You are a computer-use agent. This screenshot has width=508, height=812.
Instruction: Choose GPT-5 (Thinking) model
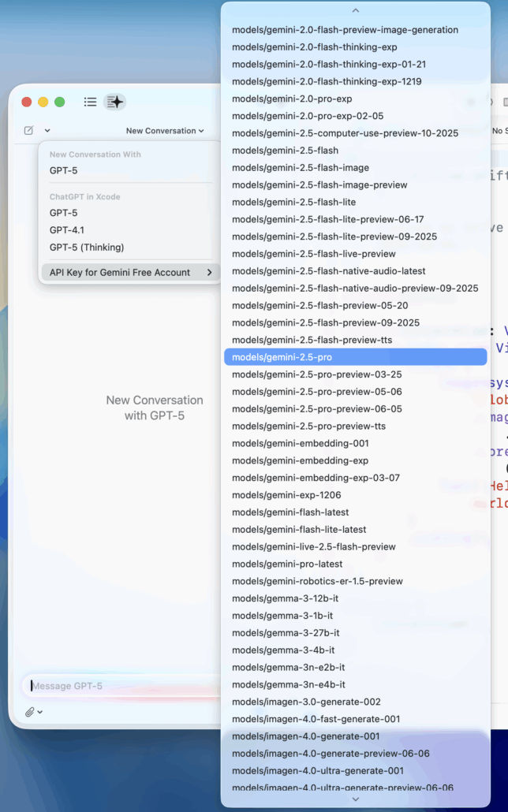click(87, 248)
